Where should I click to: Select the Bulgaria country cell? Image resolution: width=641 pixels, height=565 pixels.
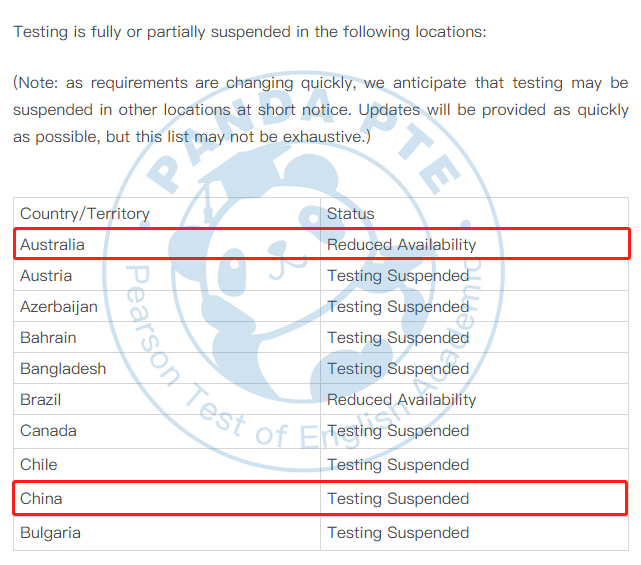point(50,532)
